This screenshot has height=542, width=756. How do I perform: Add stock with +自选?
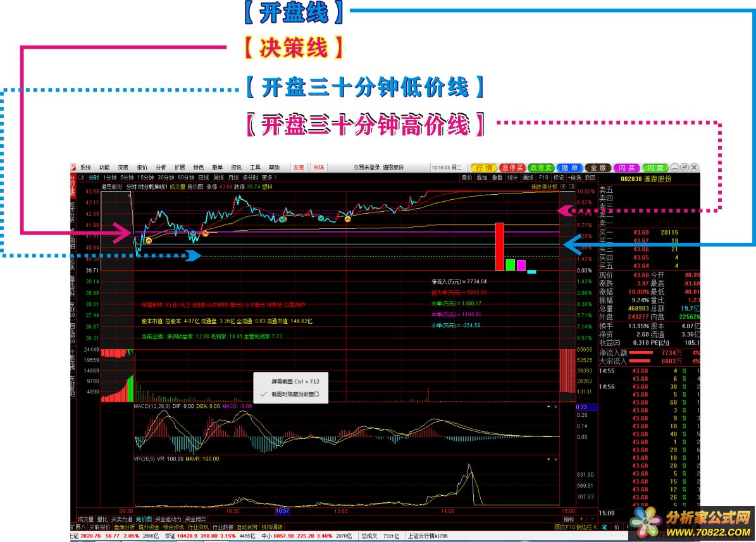(574, 178)
